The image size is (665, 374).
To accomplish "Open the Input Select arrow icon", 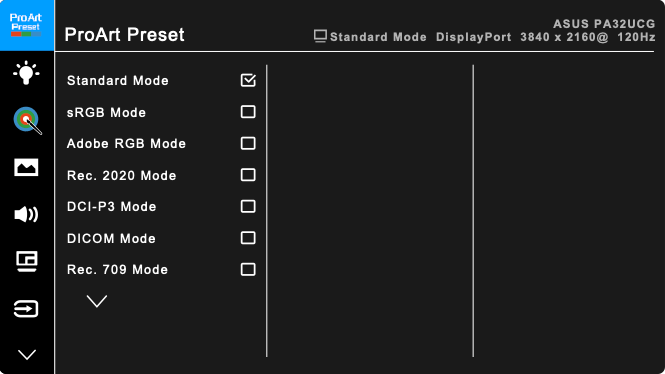I will tap(26, 309).
